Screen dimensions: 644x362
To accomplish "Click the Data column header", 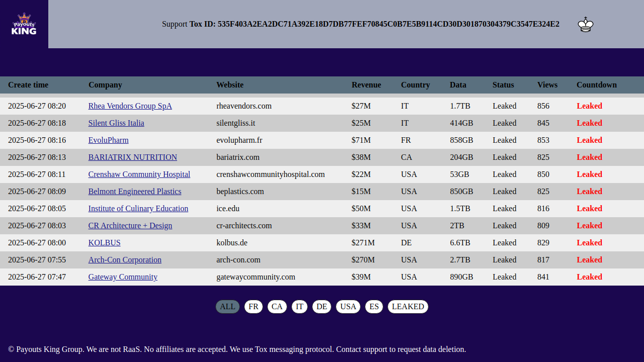I will (458, 85).
